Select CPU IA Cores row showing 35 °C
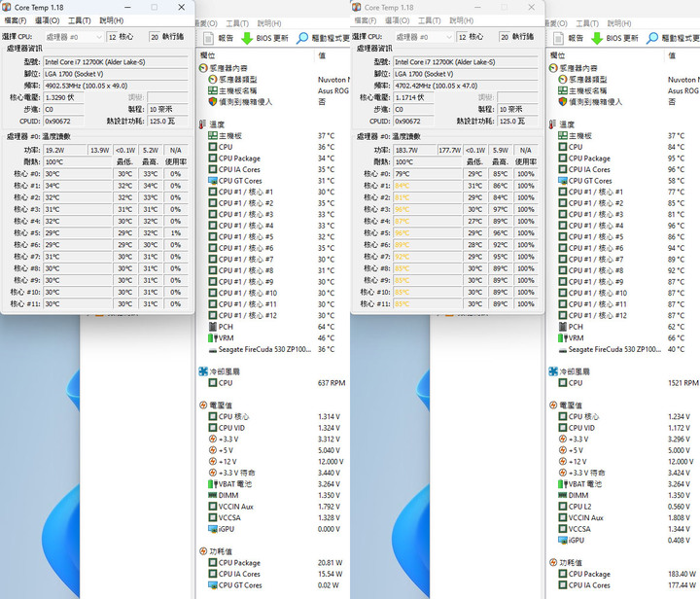The width and height of the screenshot is (700, 599). point(273,169)
